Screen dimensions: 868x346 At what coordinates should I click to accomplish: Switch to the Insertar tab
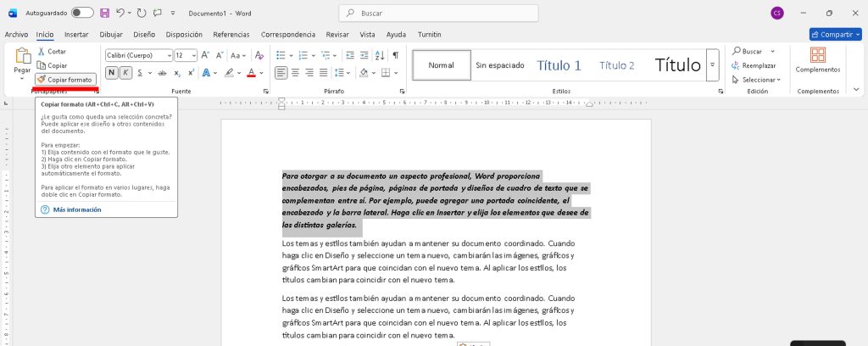coord(76,35)
